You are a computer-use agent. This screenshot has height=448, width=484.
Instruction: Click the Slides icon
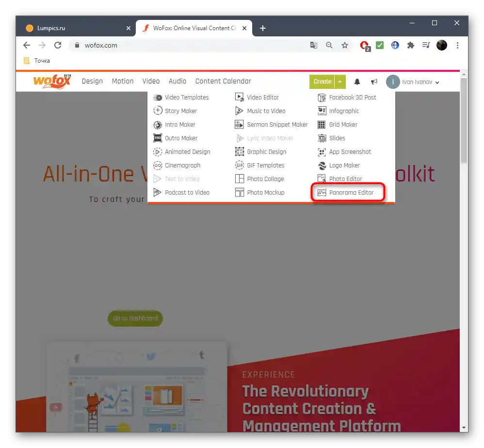[x=322, y=138]
